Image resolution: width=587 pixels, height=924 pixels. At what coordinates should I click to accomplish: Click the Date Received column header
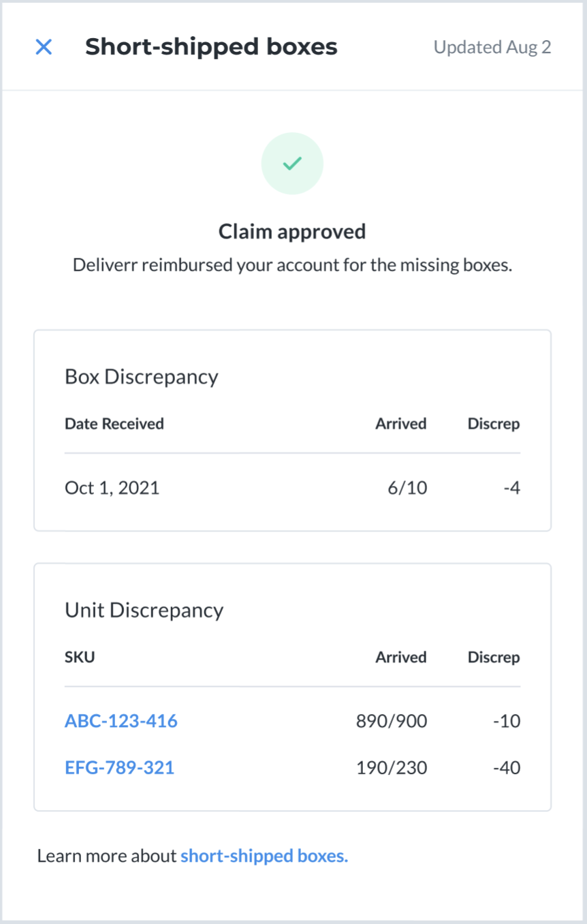click(x=114, y=424)
